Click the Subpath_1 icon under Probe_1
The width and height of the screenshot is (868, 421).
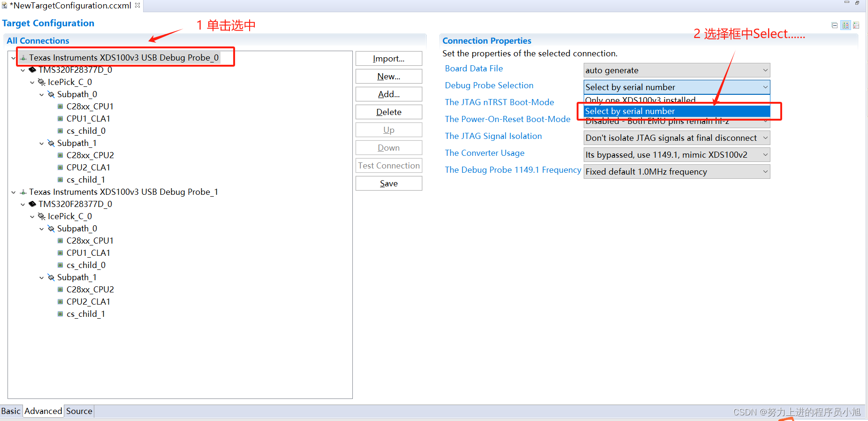pyautogui.click(x=51, y=277)
